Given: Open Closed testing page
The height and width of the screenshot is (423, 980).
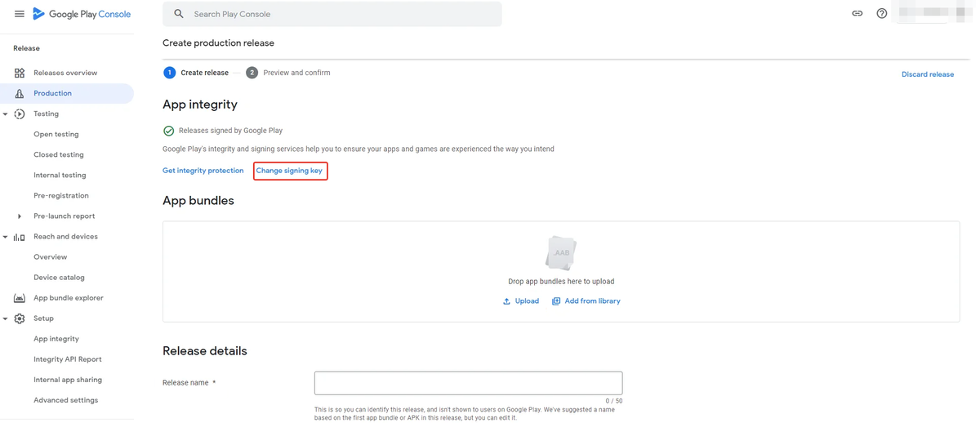Looking at the screenshot, I should pos(59,154).
